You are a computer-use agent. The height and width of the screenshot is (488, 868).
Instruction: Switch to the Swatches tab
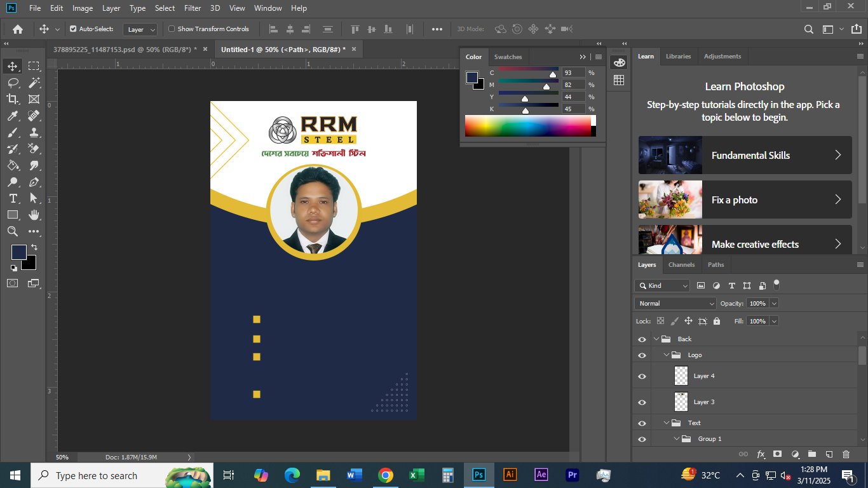click(x=508, y=57)
